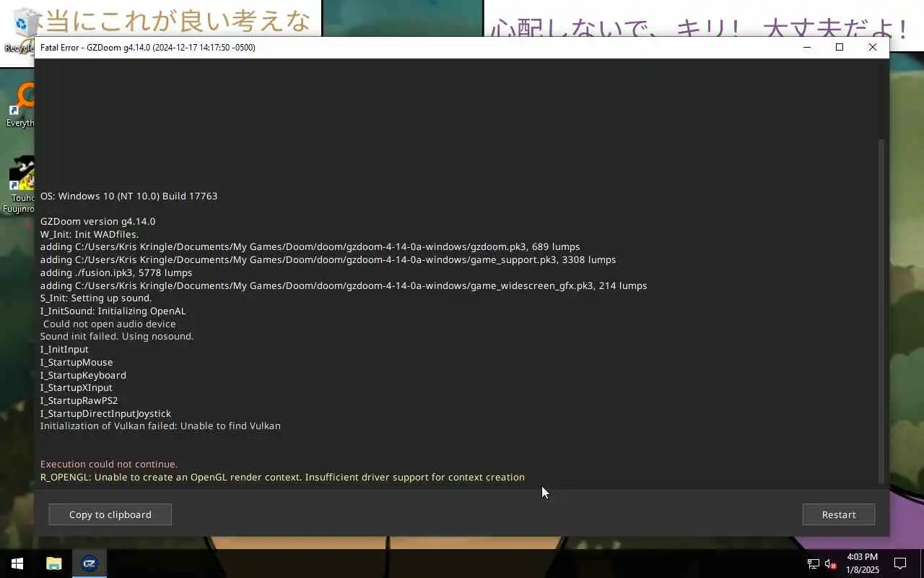Open the Windows Start menu
924x578 pixels.
17,564
